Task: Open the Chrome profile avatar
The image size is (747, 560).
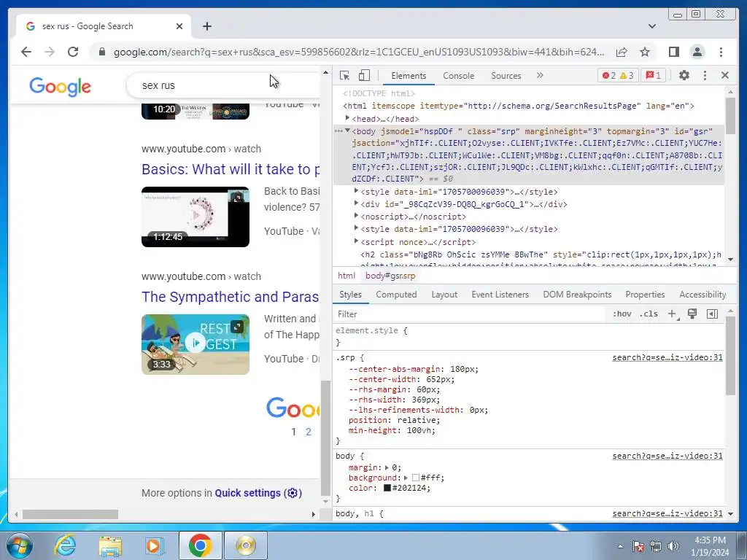Action: (x=697, y=52)
